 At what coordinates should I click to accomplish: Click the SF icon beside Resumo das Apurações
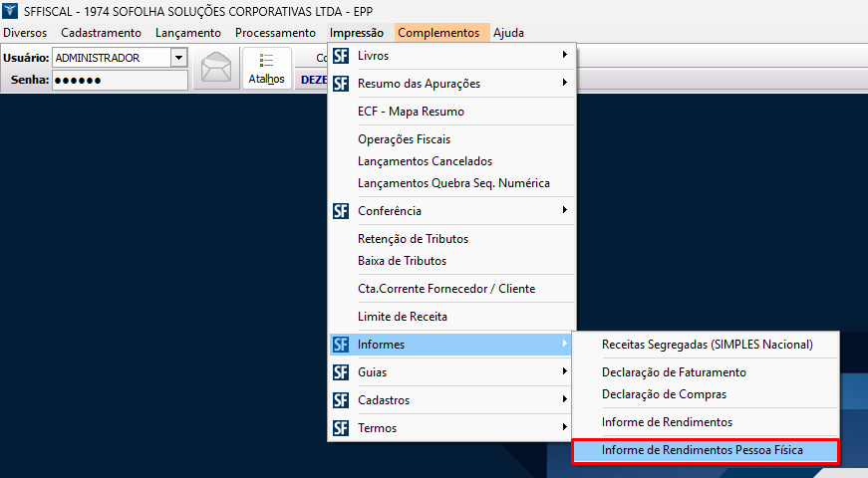click(341, 84)
